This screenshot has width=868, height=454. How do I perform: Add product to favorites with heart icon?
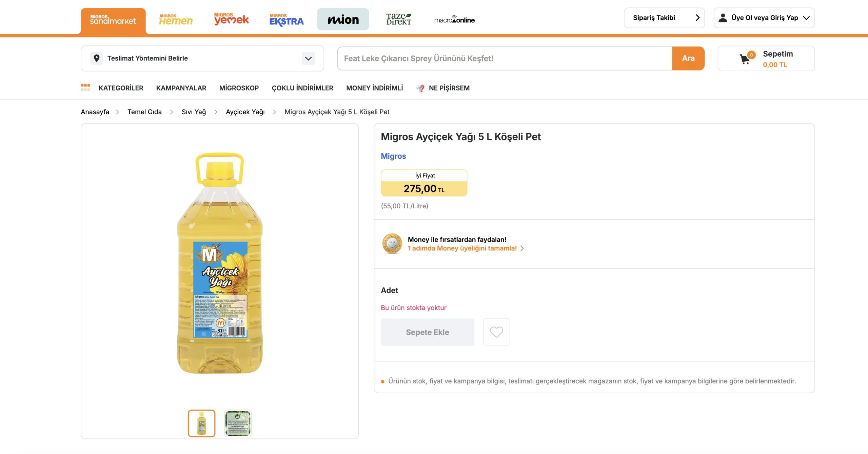point(496,332)
